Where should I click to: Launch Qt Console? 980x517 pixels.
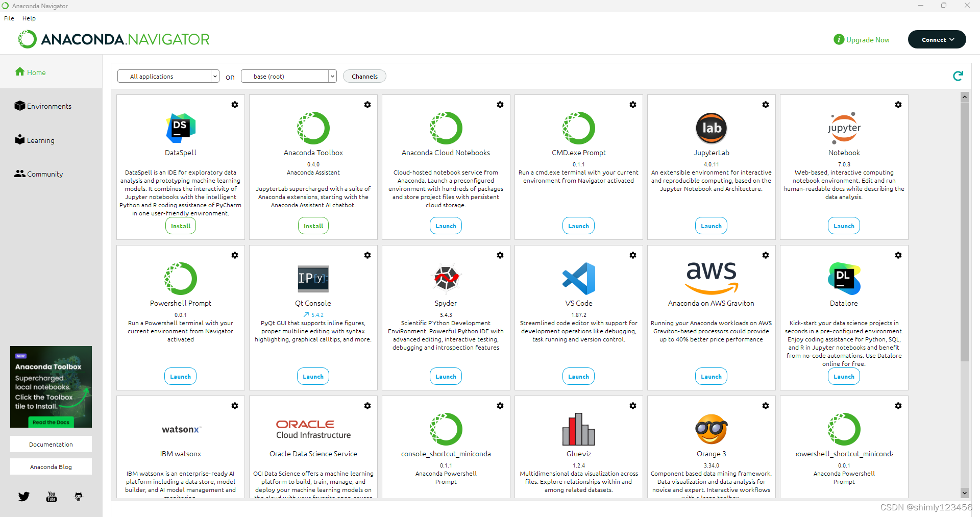point(313,377)
